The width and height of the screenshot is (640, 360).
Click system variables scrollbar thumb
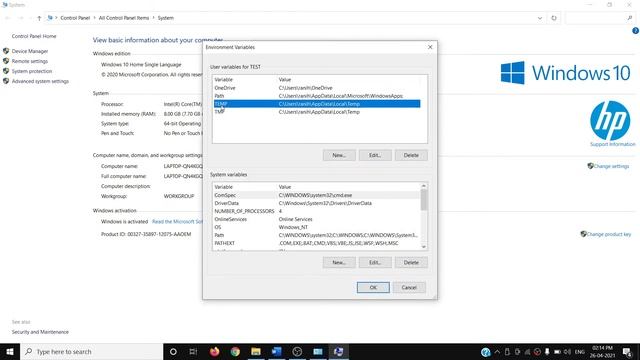pos(424,200)
